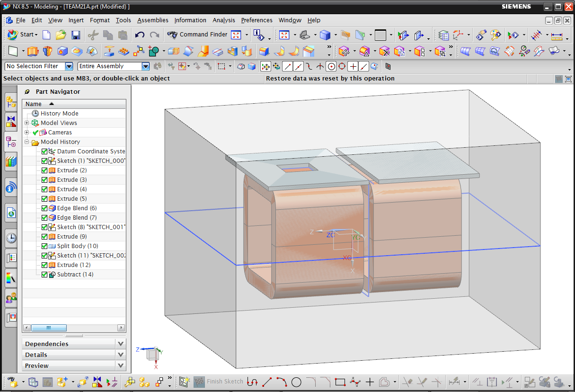The image size is (575, 392).
Task: Click the Undo arrow icon
Action: click(140, 35)
